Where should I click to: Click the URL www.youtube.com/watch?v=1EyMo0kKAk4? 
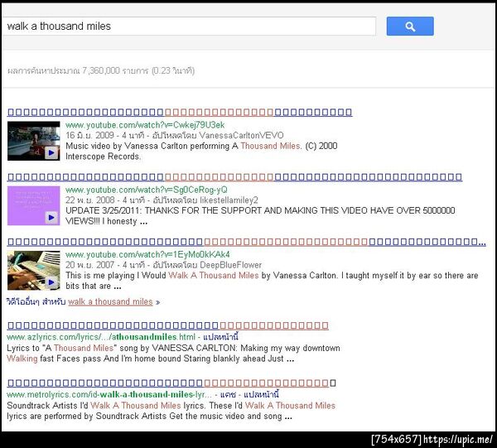click(147, 254)
